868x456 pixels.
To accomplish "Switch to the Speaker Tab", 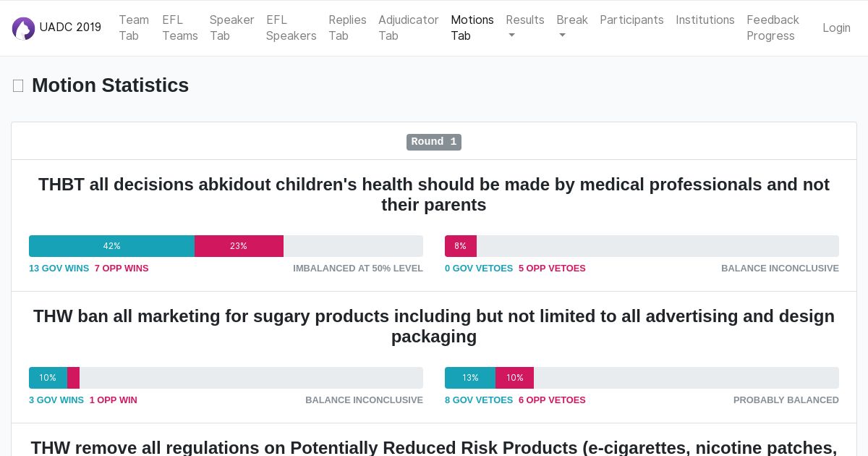I will [232, 28].
